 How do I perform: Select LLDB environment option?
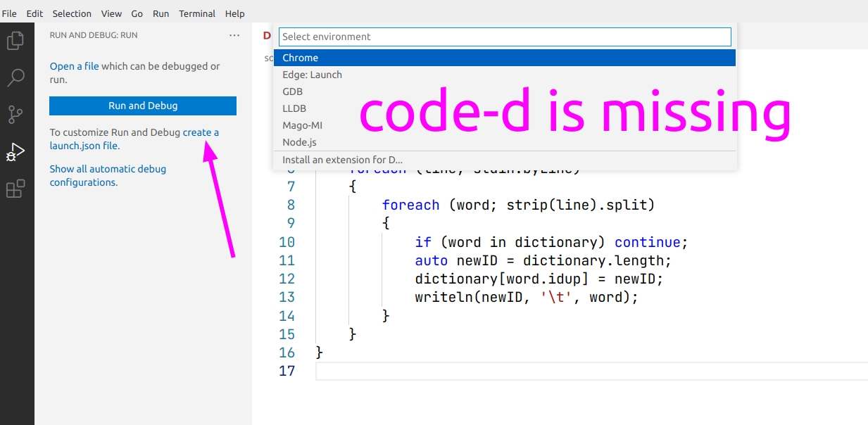(x=505, y=108)
